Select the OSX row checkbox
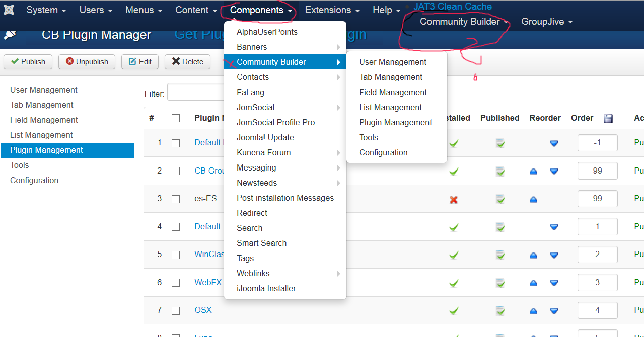Image resolution: width=644 pixels, height=337 pixels. [x=176, y=310]
